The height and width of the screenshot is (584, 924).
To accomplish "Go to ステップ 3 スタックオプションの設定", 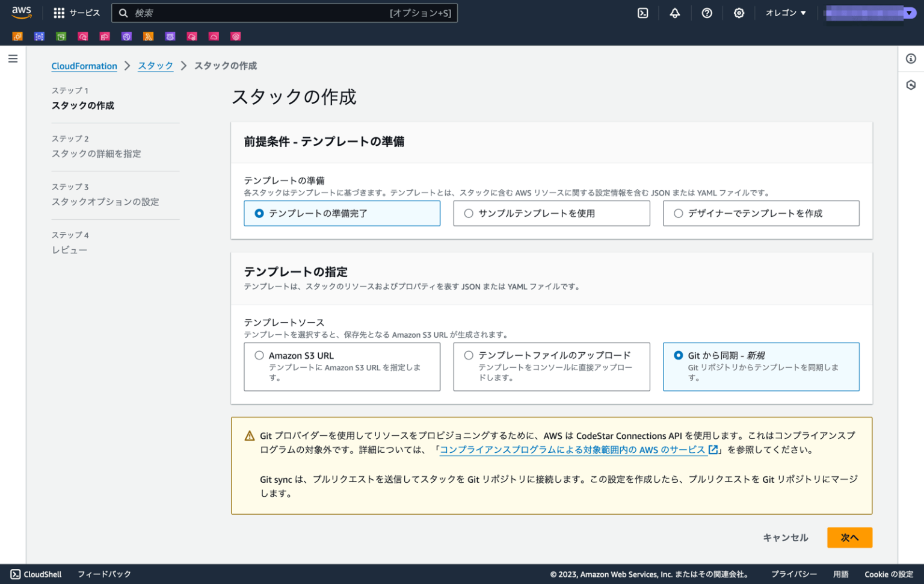I will click(x=105, y=202).
